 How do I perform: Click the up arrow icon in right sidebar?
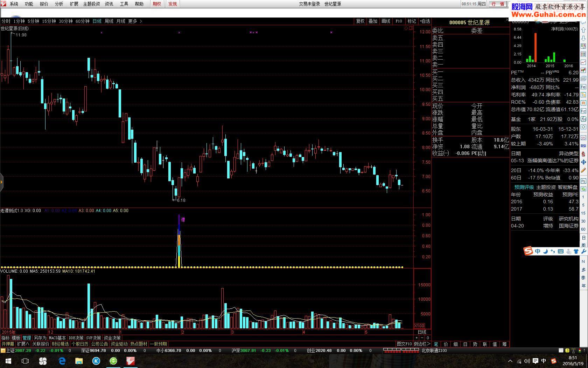(583, 30)
